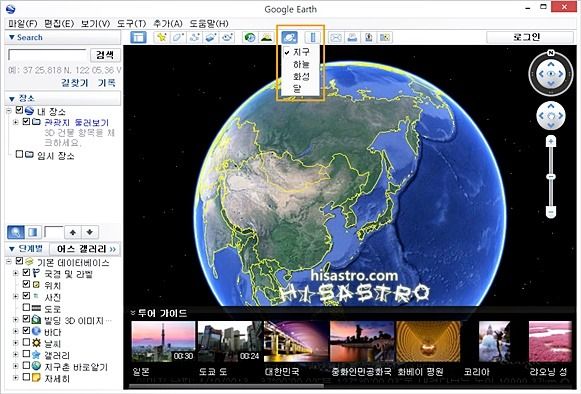Screen dimensions: 581x394
Task: Enable the 도로 (roads) layer checkbox
Action: pos(26,307)
